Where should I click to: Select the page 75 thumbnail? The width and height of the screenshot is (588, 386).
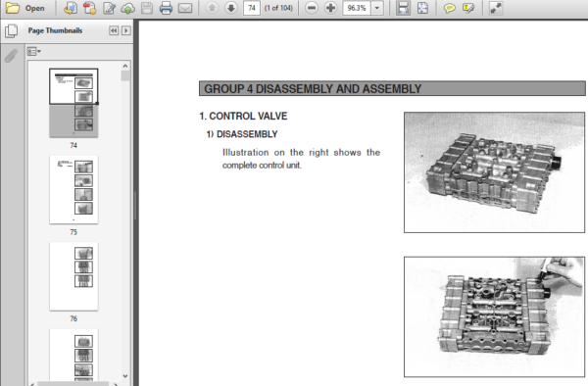coord(73,190)
